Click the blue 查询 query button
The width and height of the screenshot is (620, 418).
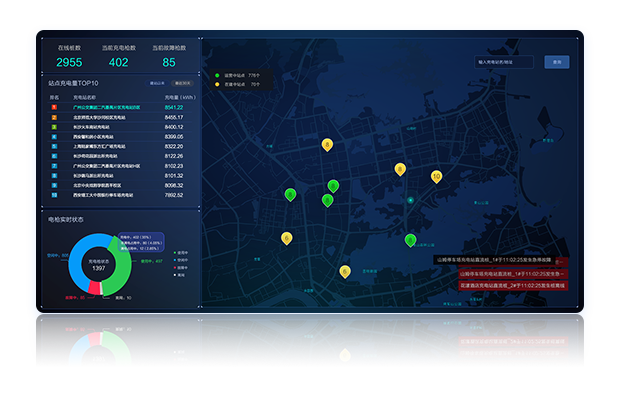pyautogui.click(x=557, y=62)
